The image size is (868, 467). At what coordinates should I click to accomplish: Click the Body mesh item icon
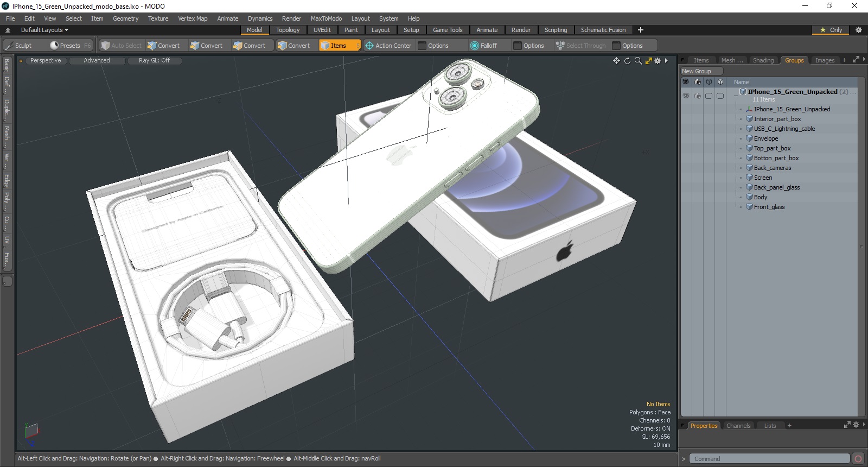pos(749,197)
